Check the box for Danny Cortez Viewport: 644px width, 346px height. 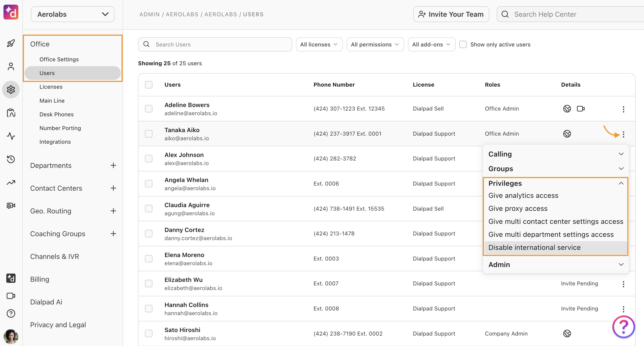click(148, 234)
